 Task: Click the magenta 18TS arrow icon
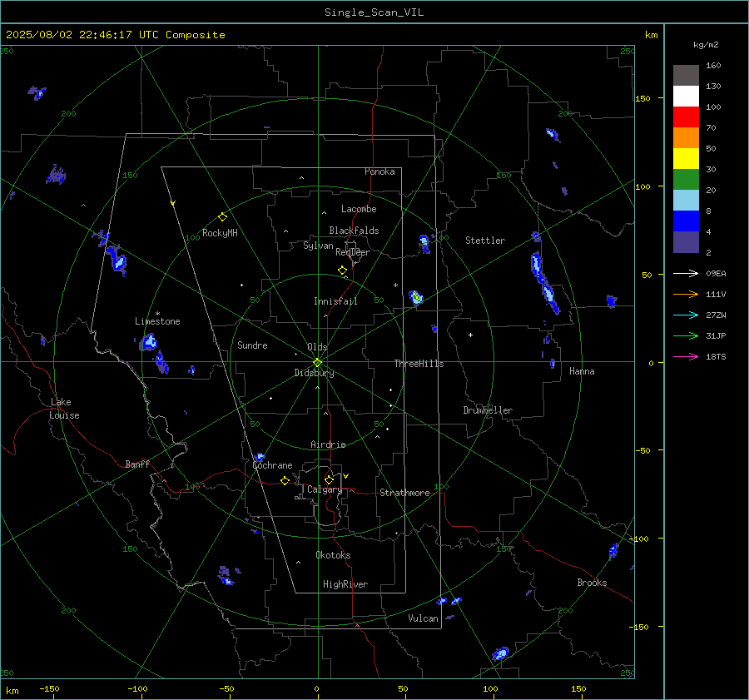(686, 356)
